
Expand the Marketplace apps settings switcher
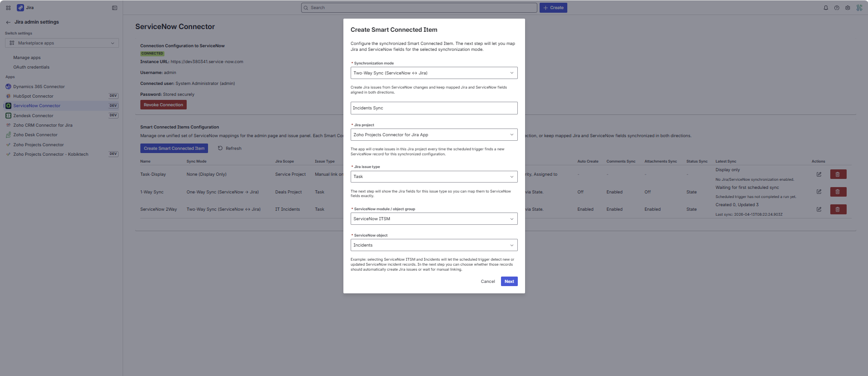tap(62, 43)
